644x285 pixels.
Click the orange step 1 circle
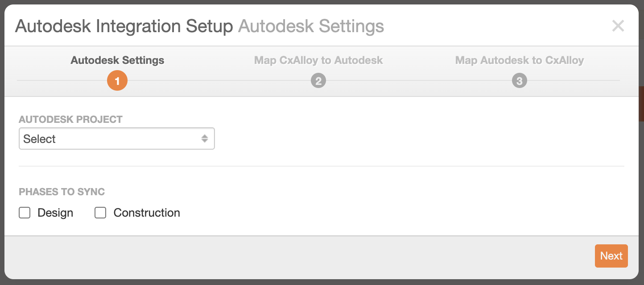(117, 81)
